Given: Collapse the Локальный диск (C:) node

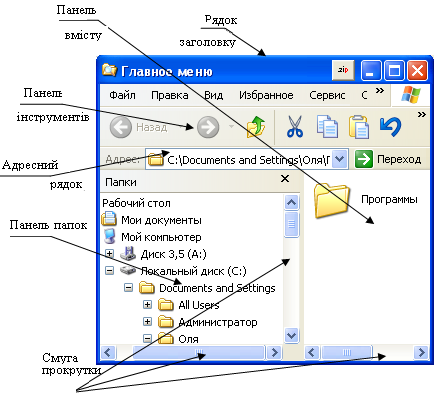Looking at the screenshot, I should (109, 270).
